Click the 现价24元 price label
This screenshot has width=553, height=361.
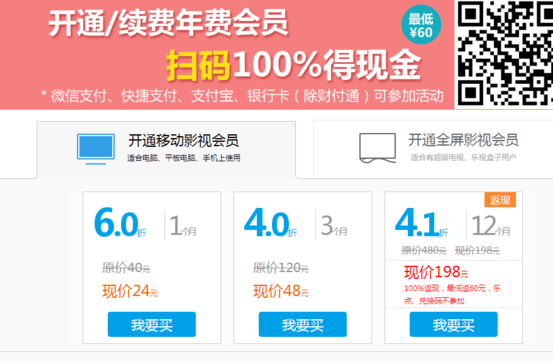[x=130, y=292]
